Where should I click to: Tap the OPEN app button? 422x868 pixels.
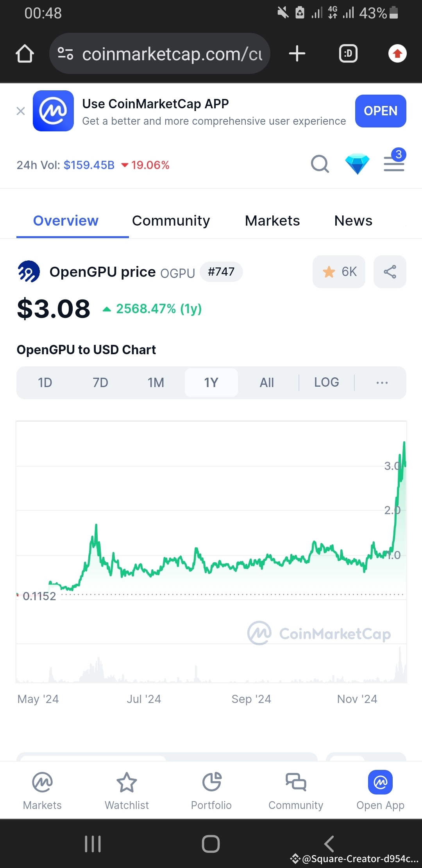(381, 111)
